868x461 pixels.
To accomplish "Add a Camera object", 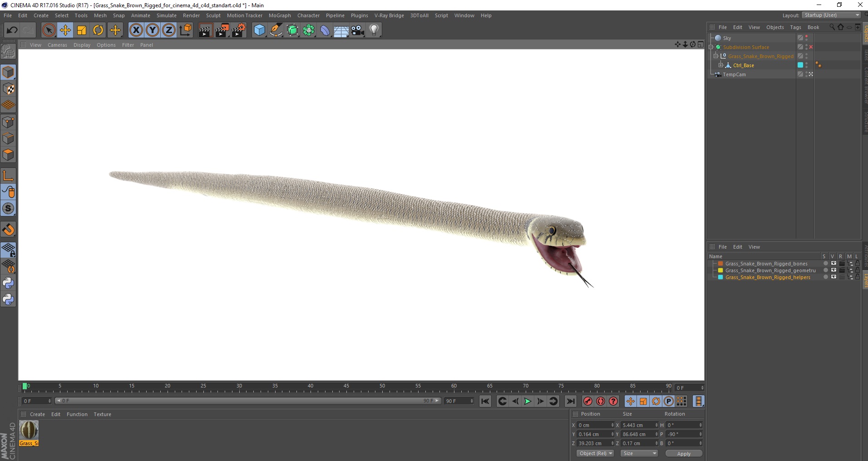I will click(358, 30).
